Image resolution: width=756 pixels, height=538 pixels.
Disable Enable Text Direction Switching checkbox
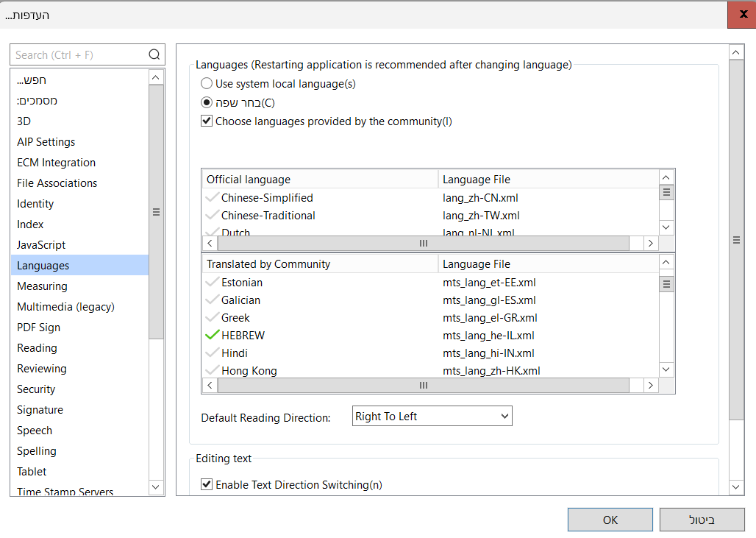pos(207,485)
